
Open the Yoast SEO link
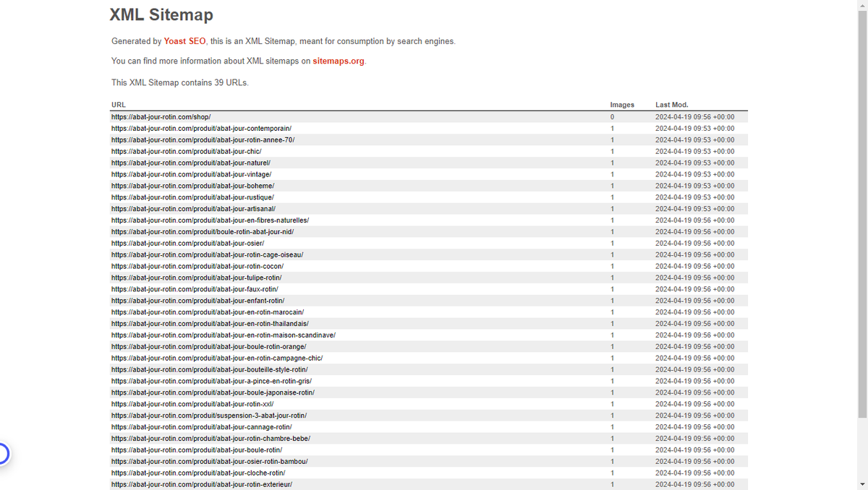185,41
